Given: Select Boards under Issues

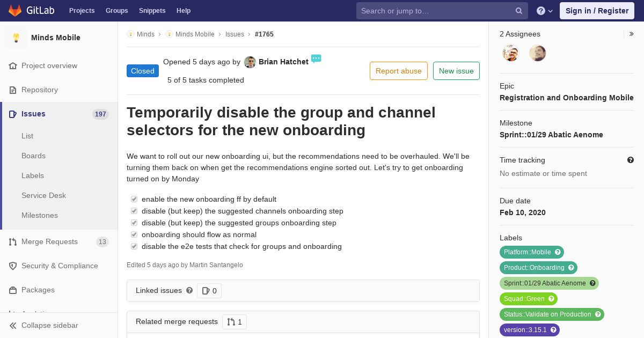Looking at the screenshot, I should click(33, 156).
